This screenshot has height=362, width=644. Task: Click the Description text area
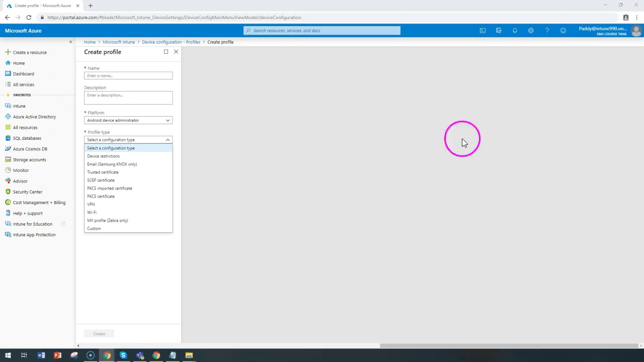pyautogui.click(x=128, y=98)
